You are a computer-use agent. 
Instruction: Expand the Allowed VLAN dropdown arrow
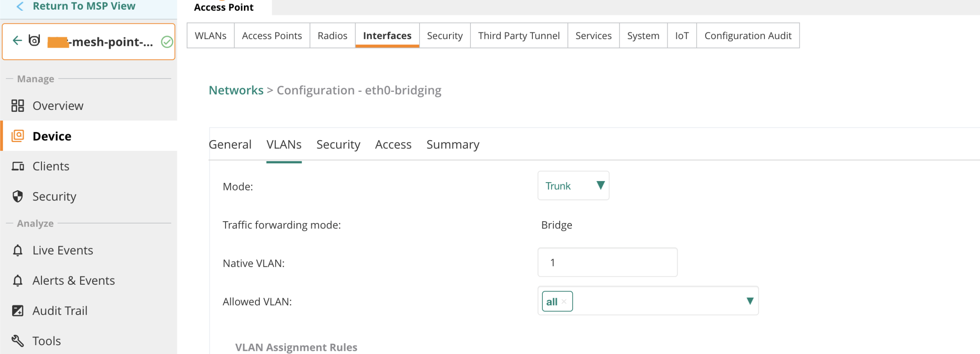tap(750, 301)
